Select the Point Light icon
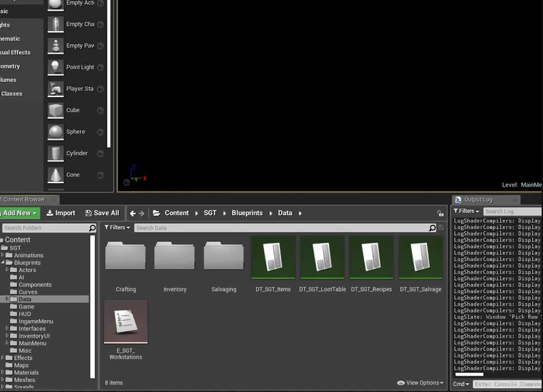 point(56,67)
